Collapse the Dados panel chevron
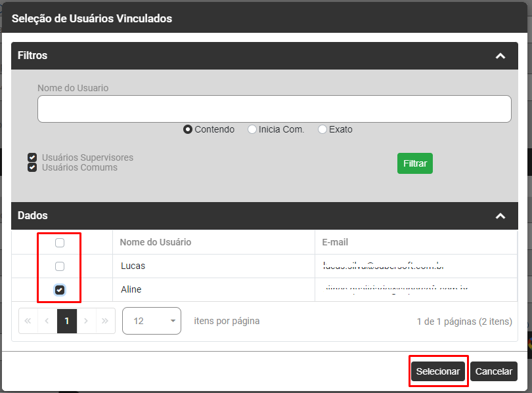This screenshot has width=532, height=393. click(500, 216)
